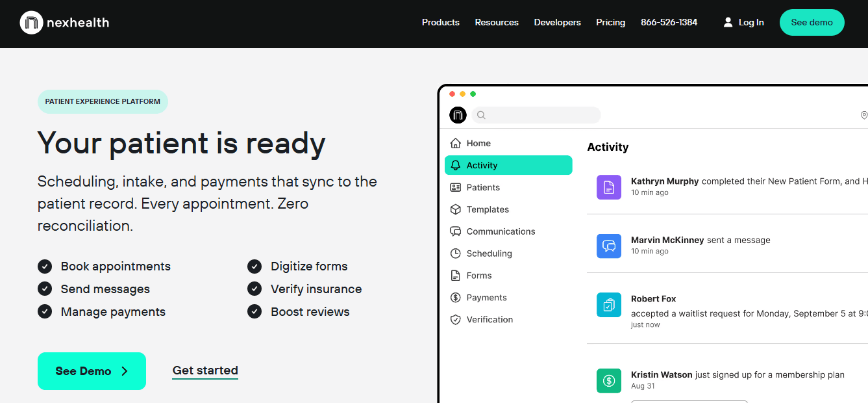Screen dimensions: 868x403
Task: Click the round app logo beside search bar
Action: click(458, 115)
